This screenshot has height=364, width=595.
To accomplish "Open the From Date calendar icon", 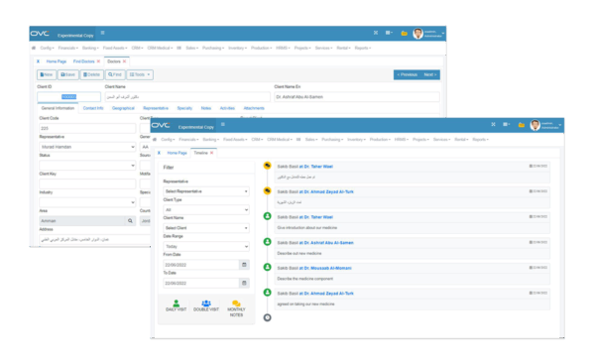I will click(244, 265).
